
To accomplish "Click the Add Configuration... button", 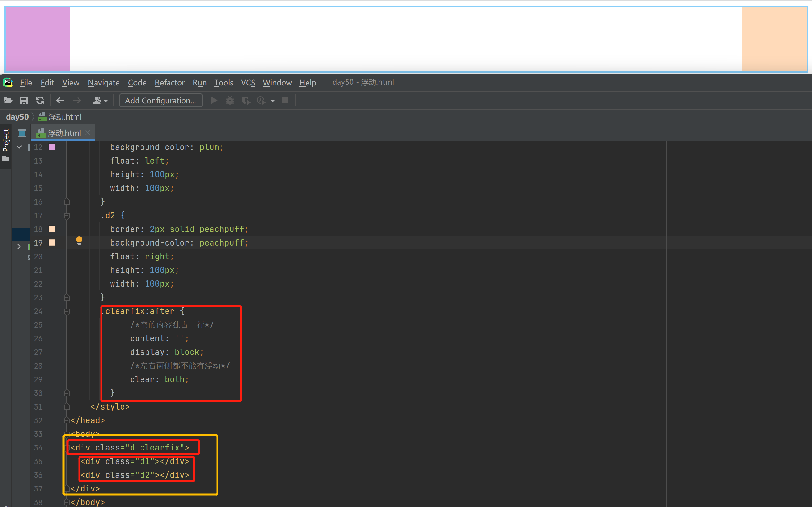I will click(x=161, y=101).
